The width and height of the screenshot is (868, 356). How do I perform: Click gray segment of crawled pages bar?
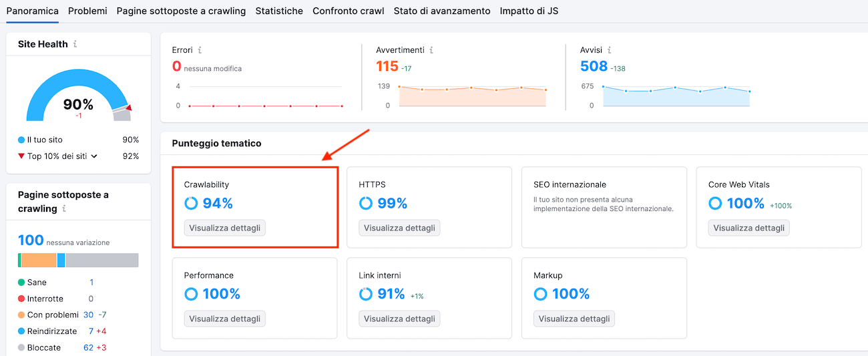(102, 260)
